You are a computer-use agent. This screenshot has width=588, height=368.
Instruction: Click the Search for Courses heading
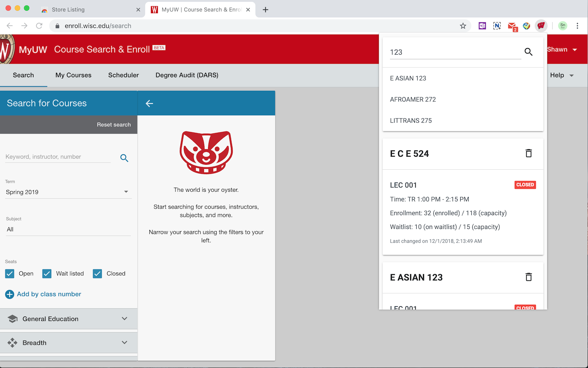[x=47, y=103]
